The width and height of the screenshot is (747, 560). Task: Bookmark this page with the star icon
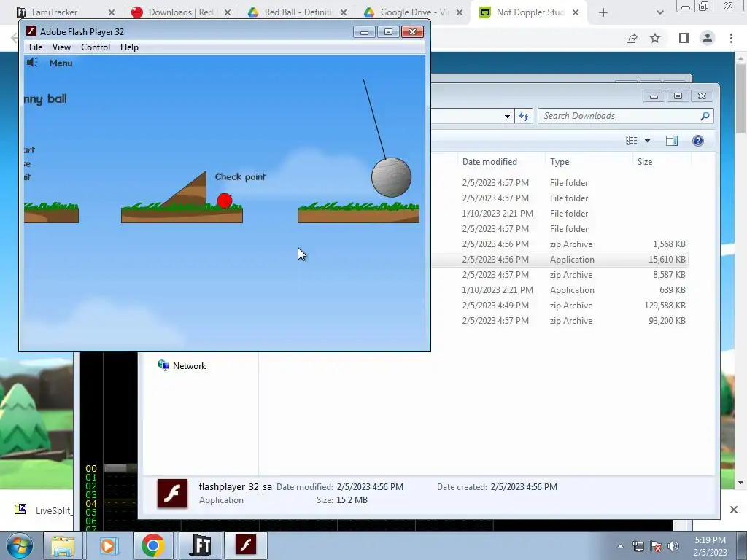coord(655,38)
